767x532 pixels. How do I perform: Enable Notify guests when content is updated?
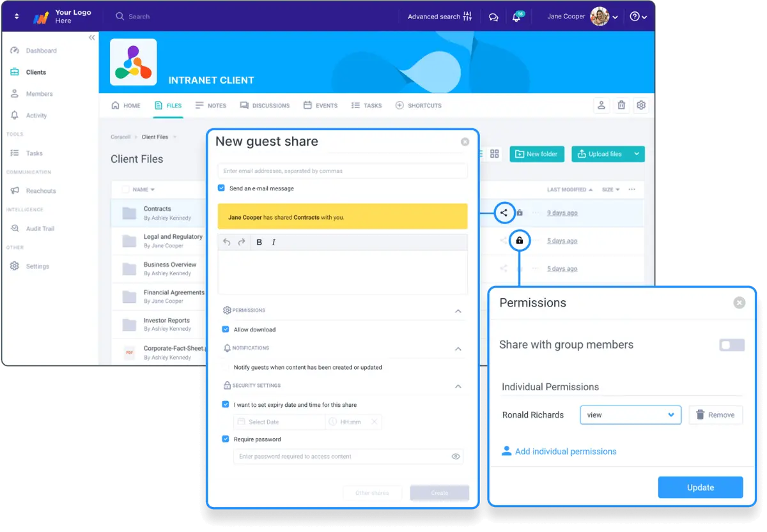tap(226, 367)
